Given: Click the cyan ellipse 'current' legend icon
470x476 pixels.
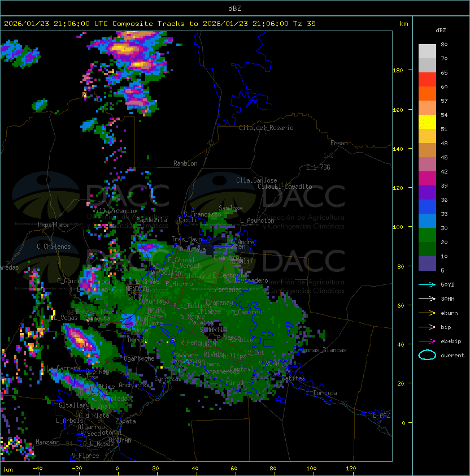Looking at the screenshot, I should click(x=427, y=355).
